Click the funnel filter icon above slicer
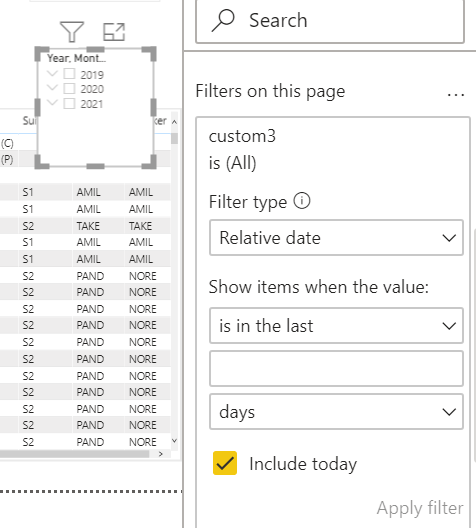Image resolution: width=476 pixels, height=528 pixels. (x=72, y=32)
